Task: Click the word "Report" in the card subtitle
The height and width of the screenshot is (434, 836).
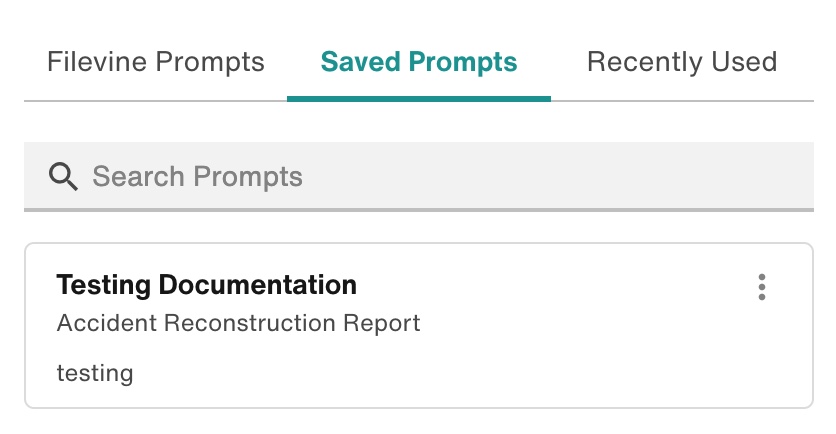Action: pos(387,323)
